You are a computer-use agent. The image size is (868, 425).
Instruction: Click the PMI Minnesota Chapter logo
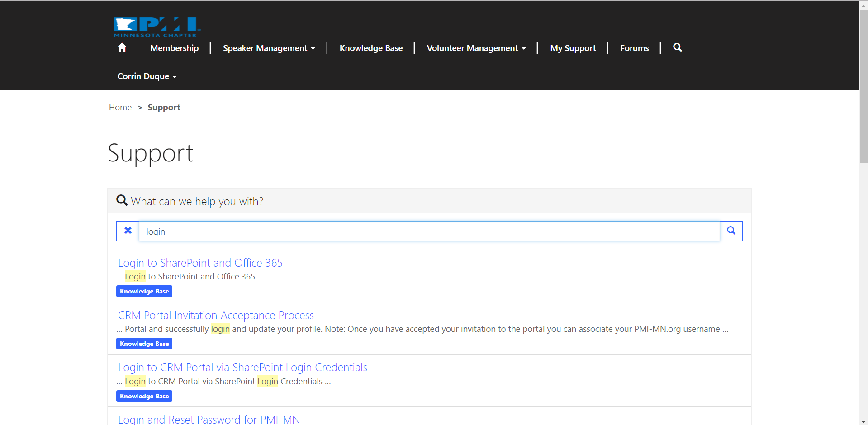(x=157, y=27)
